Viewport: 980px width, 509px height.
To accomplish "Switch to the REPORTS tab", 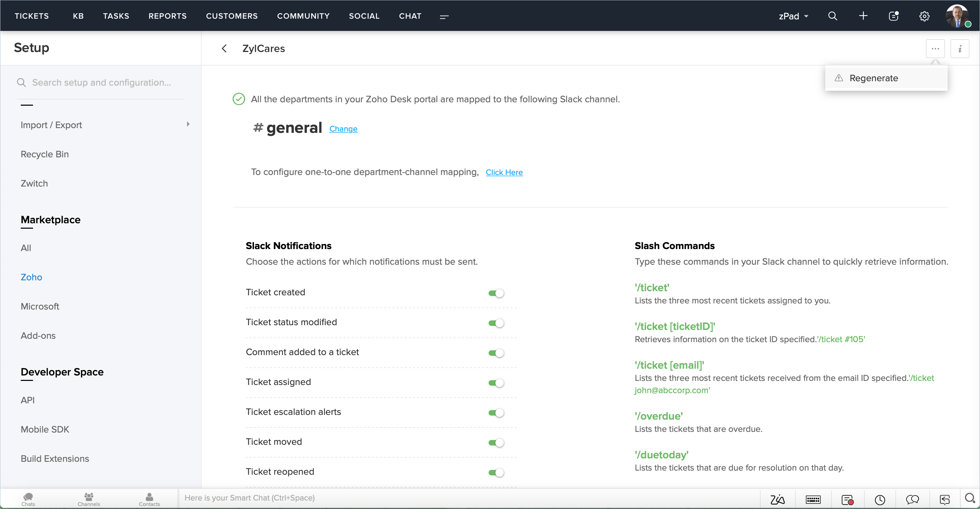I will point(167,16).
